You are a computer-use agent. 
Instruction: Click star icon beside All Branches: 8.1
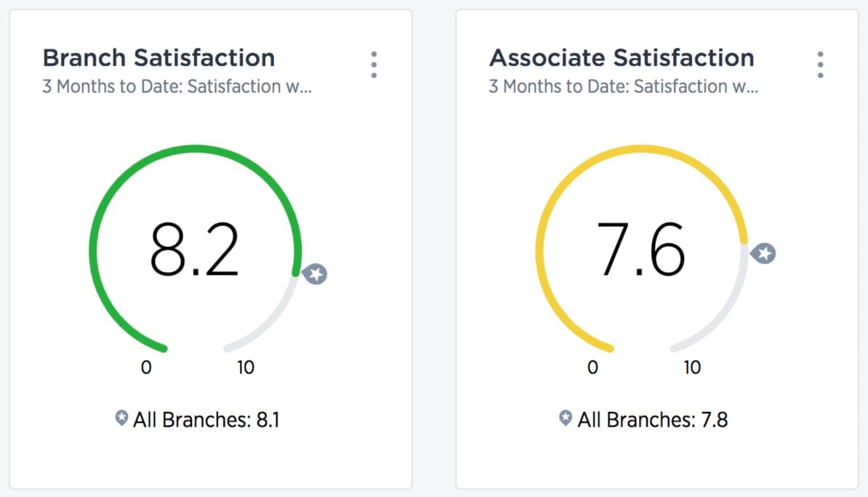click(121, 418)
